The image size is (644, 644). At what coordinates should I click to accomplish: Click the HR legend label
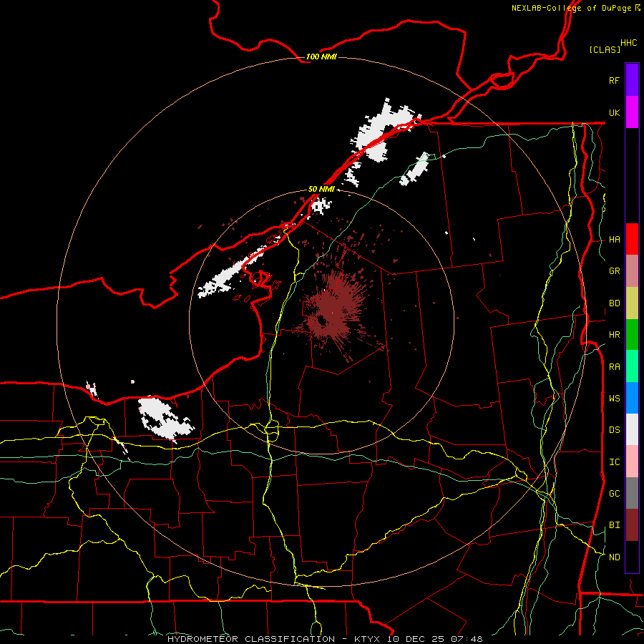click(615, 335)
